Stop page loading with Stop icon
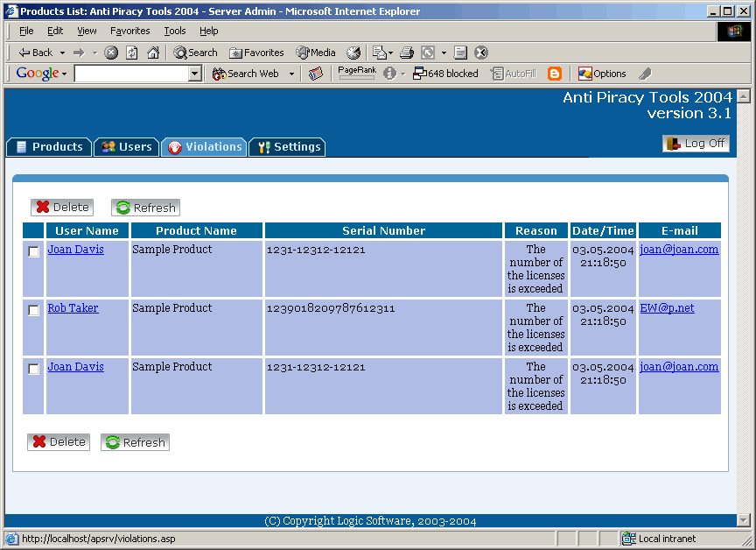Viewport: 756px width, 550px height. pos(111,53)
